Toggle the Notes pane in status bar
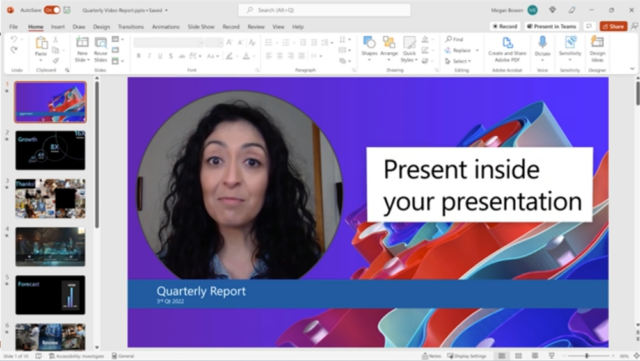 tap(431, 356)
